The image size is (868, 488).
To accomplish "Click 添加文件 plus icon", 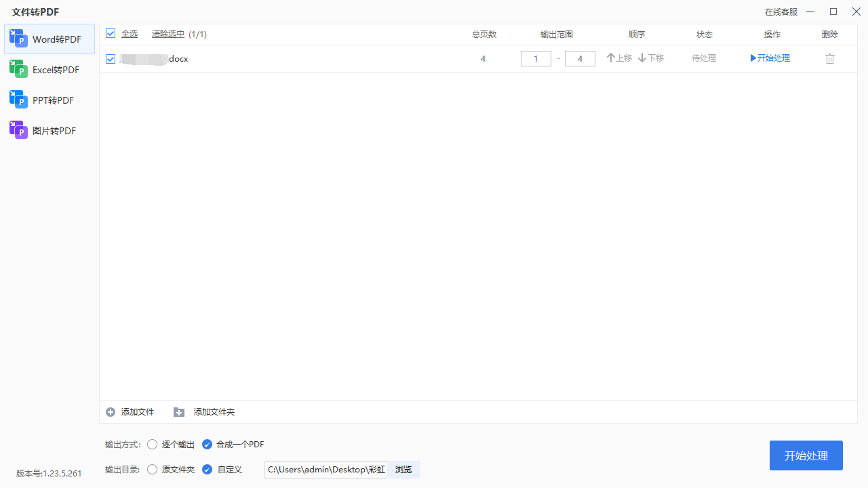I will tap(111, 412).
